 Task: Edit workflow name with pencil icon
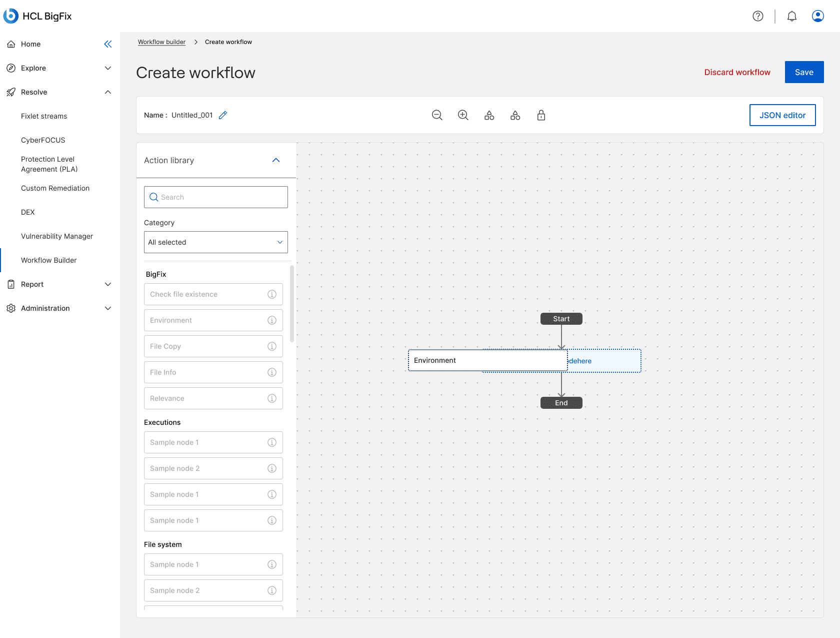tap(223, 115)
